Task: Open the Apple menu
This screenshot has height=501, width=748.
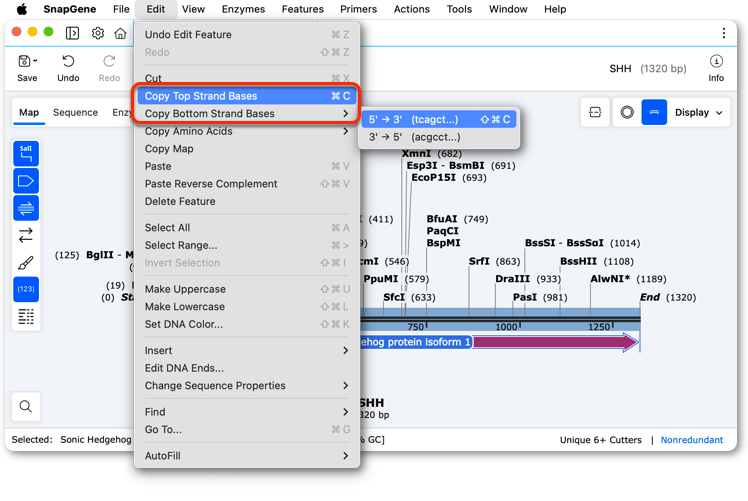Action: [22, 9]
